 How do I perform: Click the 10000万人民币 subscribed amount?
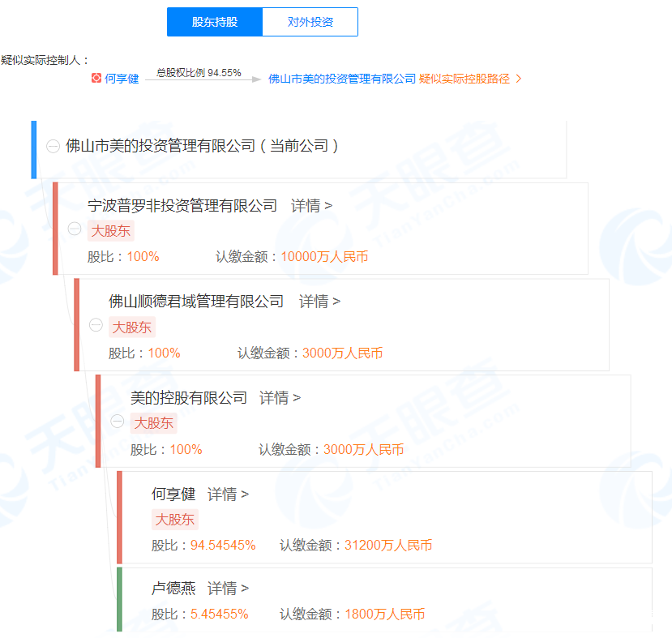[324, 257]
